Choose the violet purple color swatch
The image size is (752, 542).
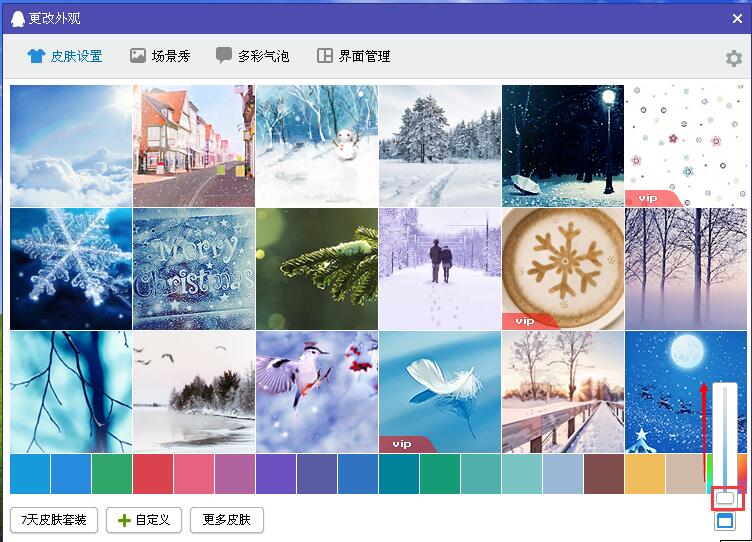point(276,474)
